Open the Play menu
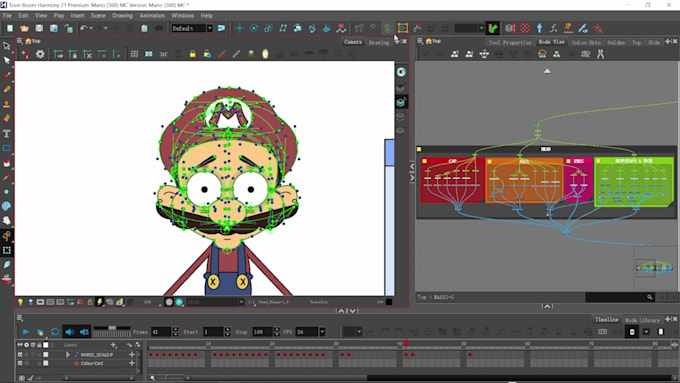Viewport: 680px width, 383px height. point(59,16)
